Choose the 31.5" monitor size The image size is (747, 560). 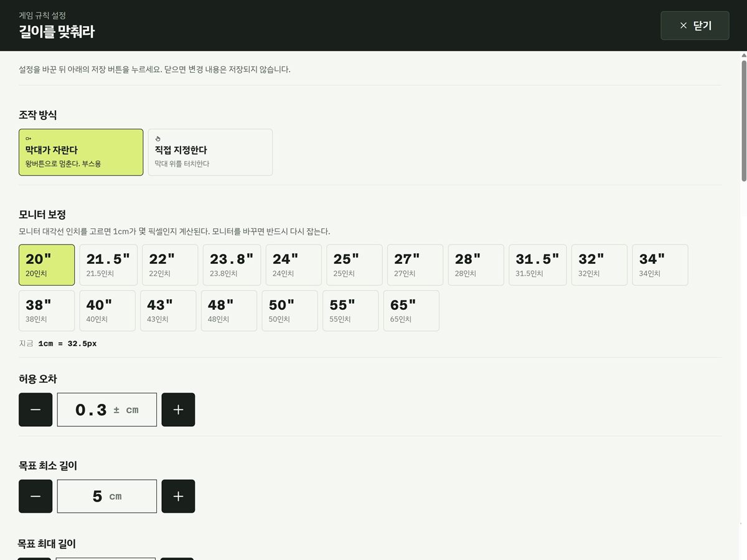tap(538, 265)
